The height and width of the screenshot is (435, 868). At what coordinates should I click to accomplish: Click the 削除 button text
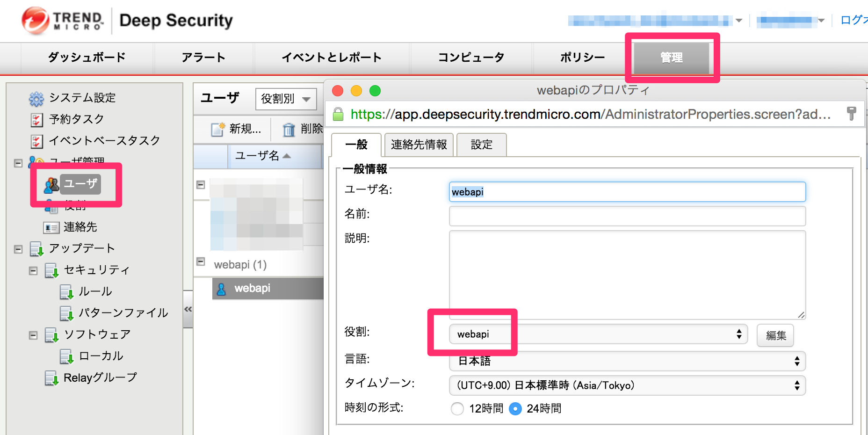pyautogui.click(x=312, y=129)
